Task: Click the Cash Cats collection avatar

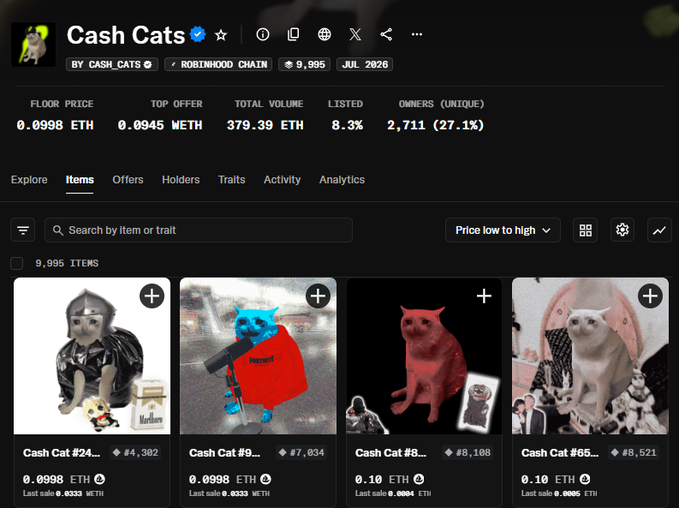Action: point(33,45)
